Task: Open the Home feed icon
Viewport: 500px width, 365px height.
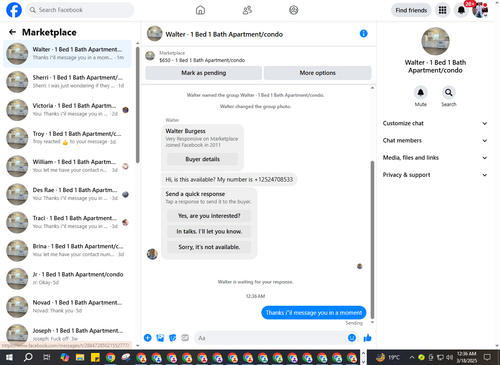Action: [x=200, y=10]
